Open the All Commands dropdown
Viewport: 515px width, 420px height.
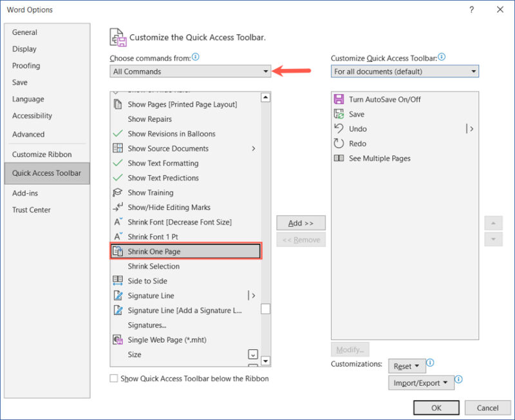pos(190,71)
